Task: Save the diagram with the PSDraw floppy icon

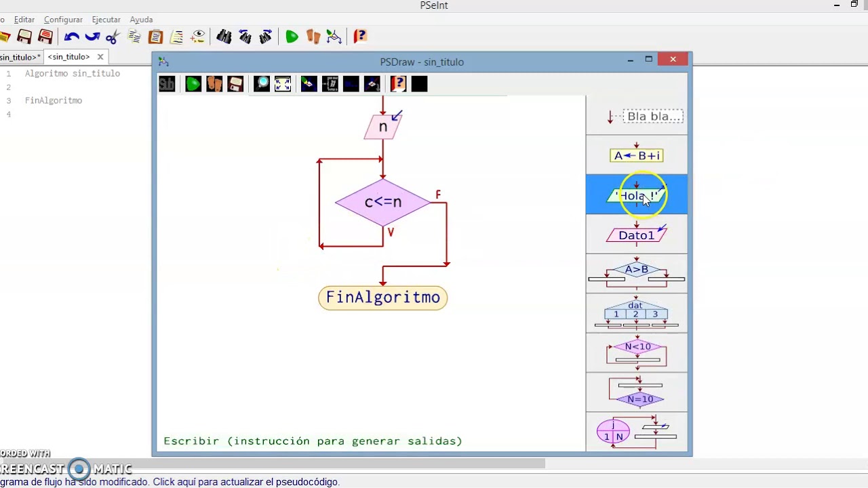Action: [235, 84]
